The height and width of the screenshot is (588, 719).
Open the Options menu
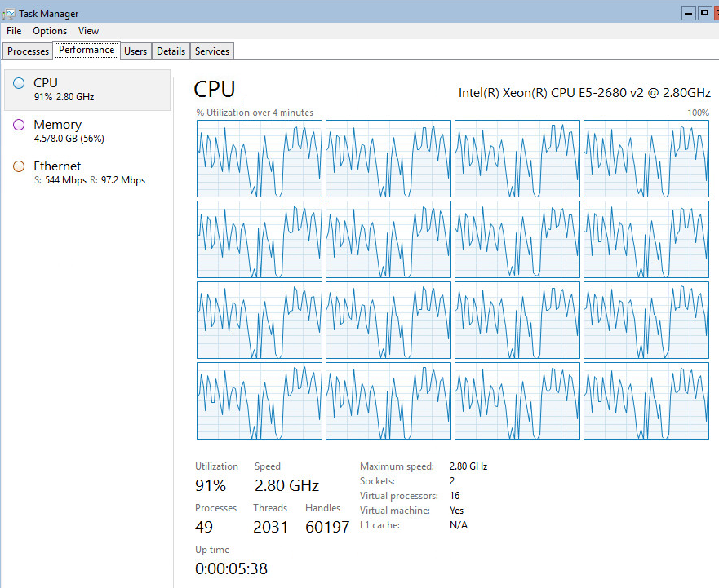pyautogui.click(x=50, y=31)
